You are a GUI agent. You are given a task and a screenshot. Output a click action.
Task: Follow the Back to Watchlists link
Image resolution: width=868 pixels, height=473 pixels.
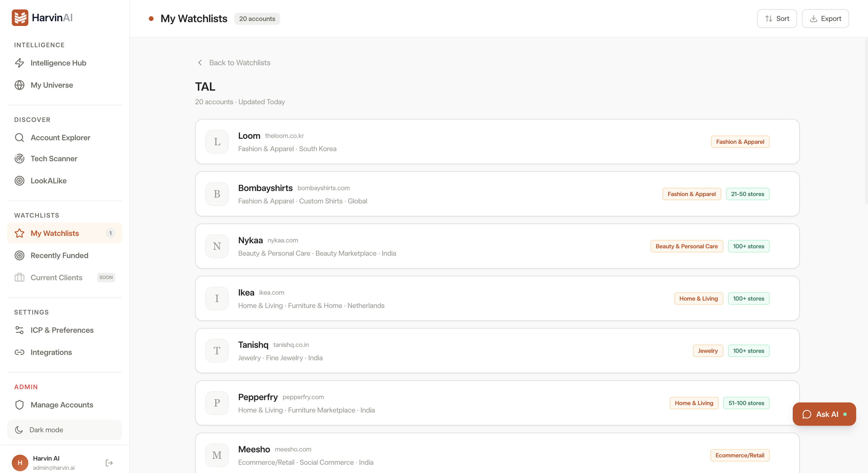(239, 63)
